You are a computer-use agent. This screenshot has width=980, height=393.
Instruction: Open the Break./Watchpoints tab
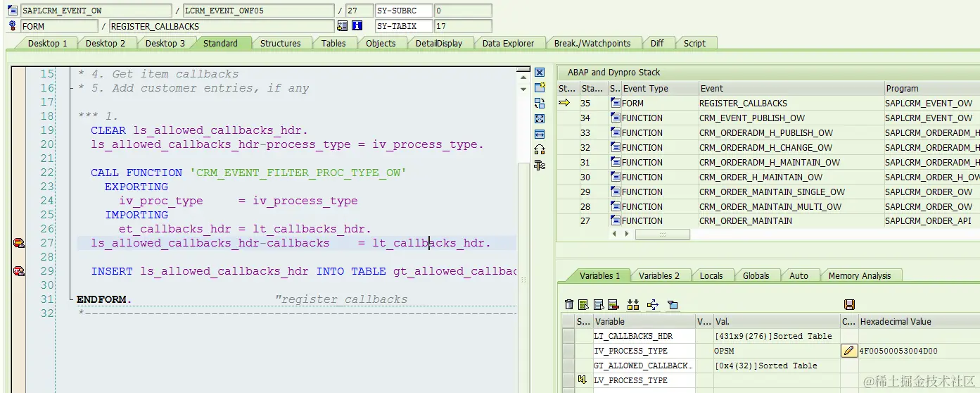click(592, 43)
